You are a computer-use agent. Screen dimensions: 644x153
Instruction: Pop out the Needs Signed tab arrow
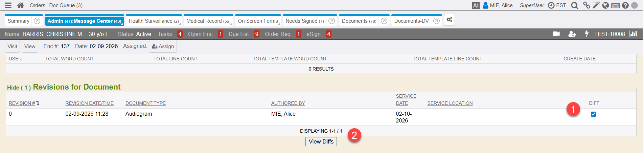click(x=331, y=21)
